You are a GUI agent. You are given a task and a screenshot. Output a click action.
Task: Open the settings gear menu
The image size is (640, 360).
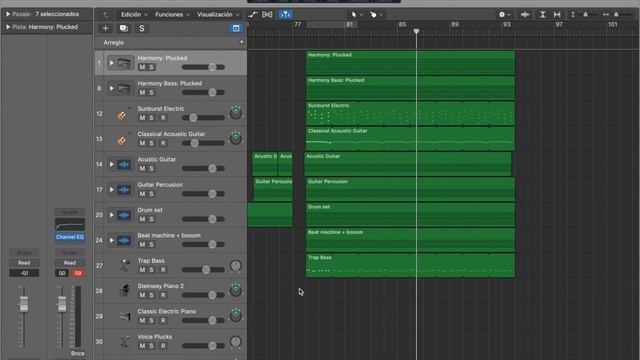tap(504, 15)
